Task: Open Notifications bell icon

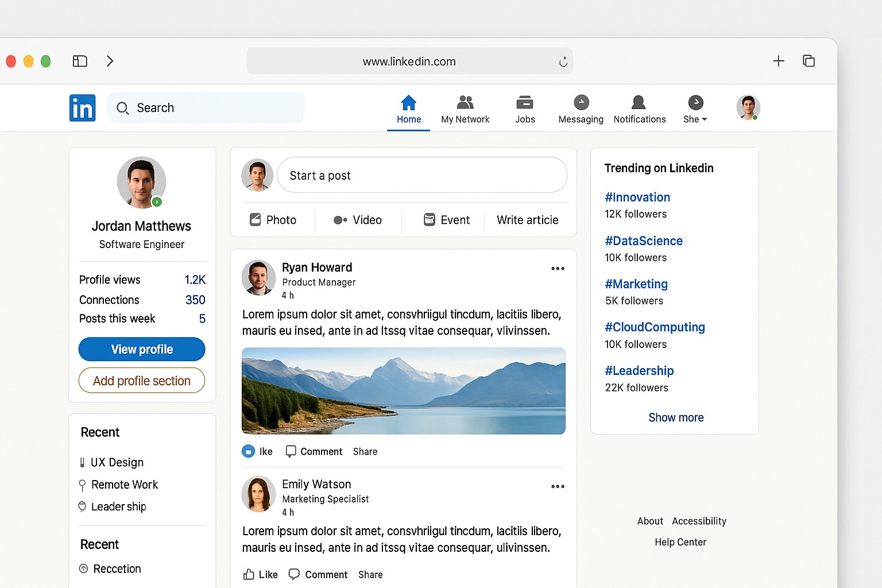Action: pos(639,103)
